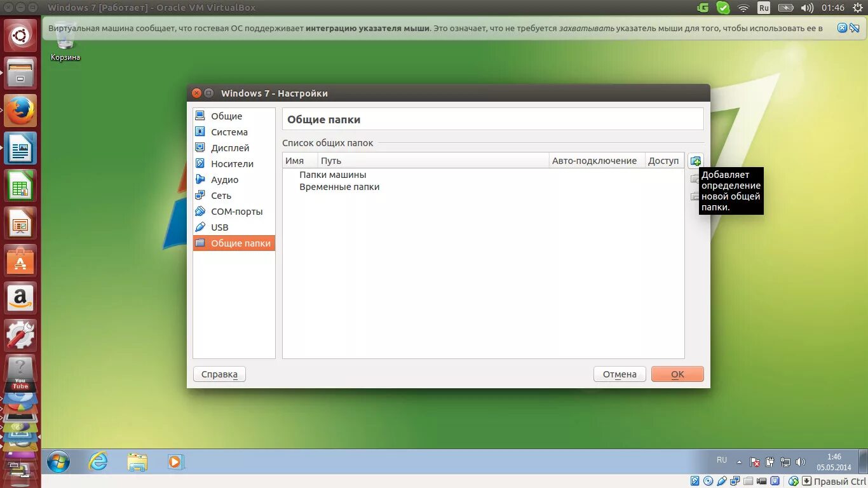Open System Settings from the launcher
868x488 pixels.
click(x=21, y=335)
